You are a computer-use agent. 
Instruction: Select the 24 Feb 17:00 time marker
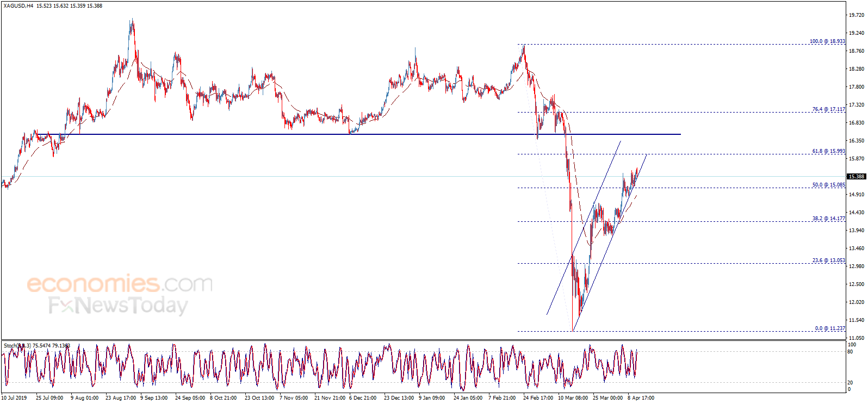[x=538, y=398]
